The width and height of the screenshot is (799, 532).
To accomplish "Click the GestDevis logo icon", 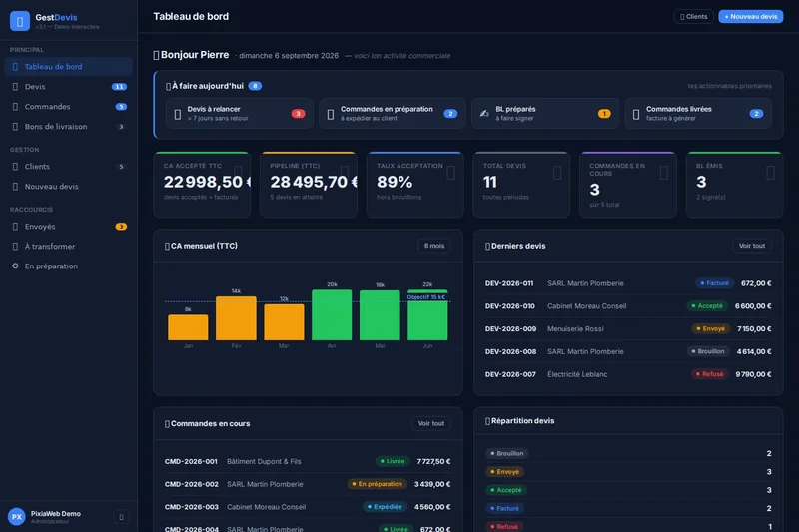I will (20, 21).
